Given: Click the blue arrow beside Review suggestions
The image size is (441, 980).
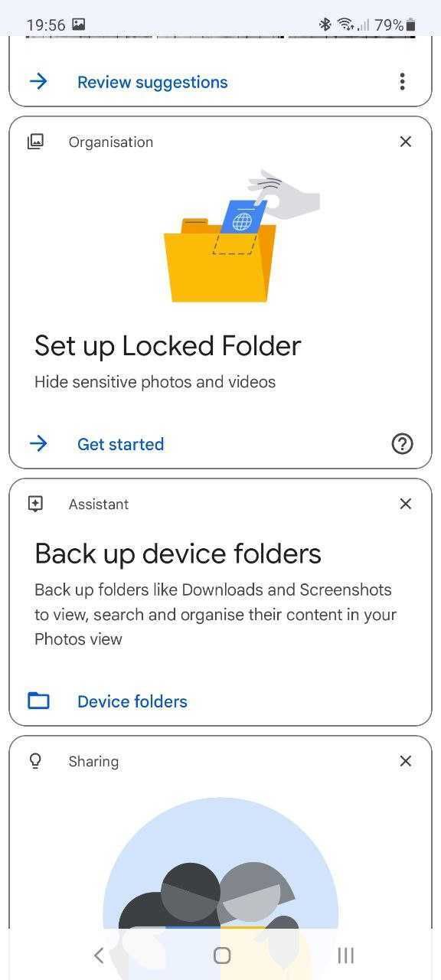Looking at the screenshot, I should (39, 82).
